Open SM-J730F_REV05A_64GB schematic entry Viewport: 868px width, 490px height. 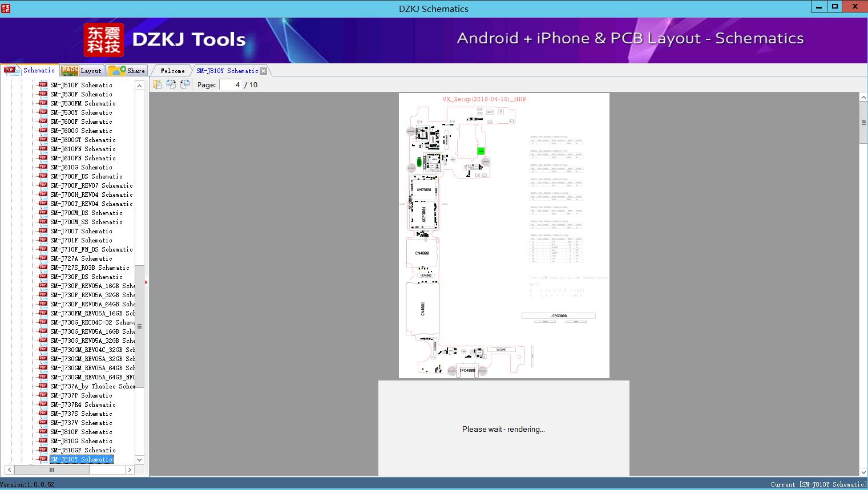click(x=92, y=304)
